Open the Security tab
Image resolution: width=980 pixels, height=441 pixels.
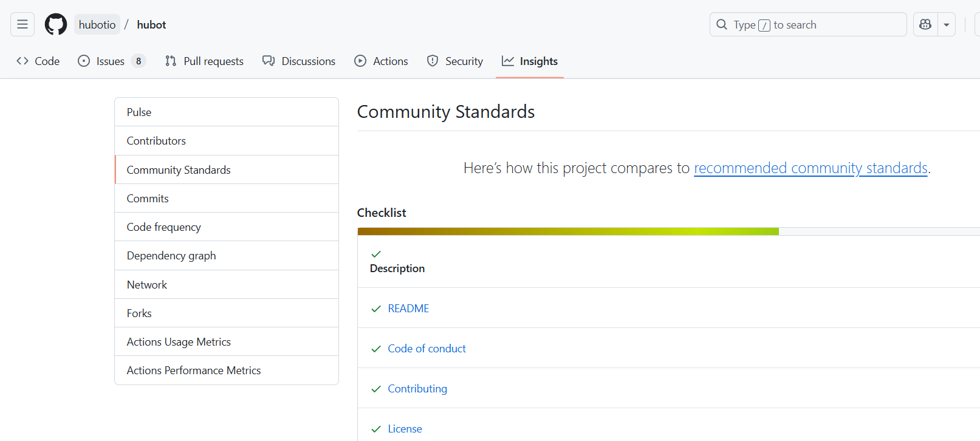(x=455, y=61)
